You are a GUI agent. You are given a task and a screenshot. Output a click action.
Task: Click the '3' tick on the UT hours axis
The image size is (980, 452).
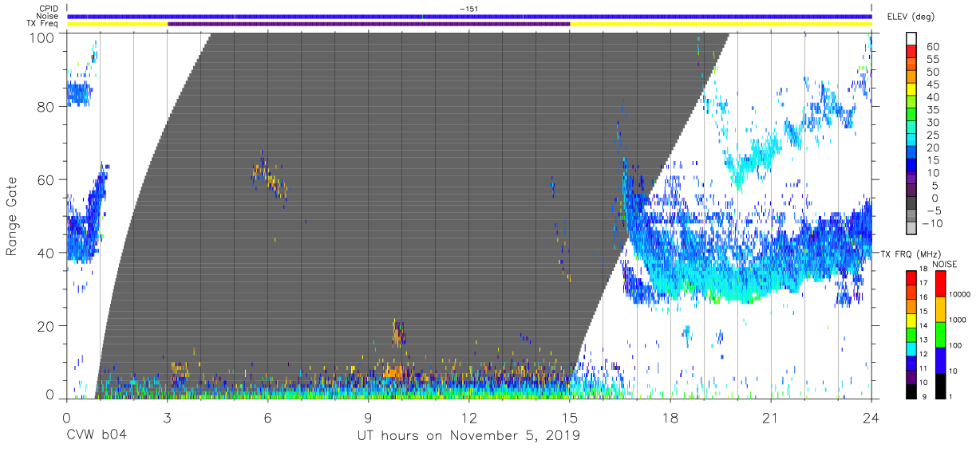coord(167,419)
